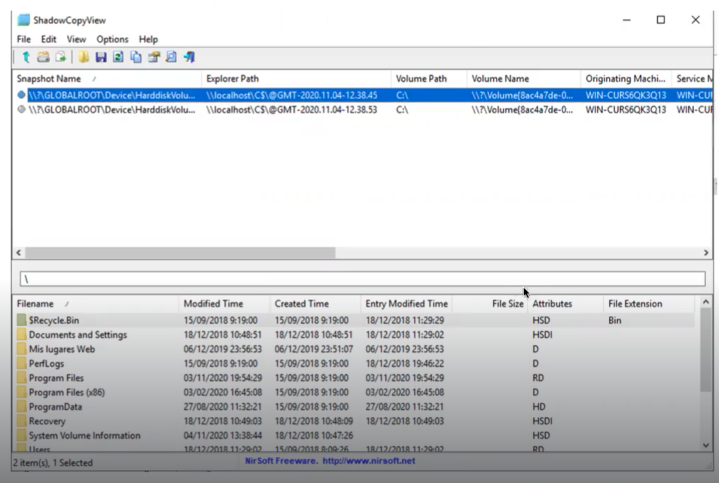The height and width of the screenshot is (483, 719).
Task: Click the copy selected files toolbar icon
Action: [61, 57]
